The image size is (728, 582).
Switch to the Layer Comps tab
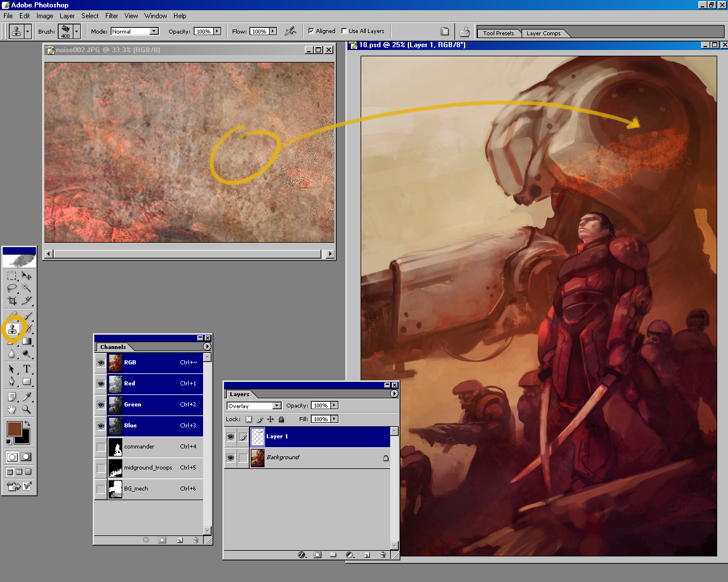[543, 33]
